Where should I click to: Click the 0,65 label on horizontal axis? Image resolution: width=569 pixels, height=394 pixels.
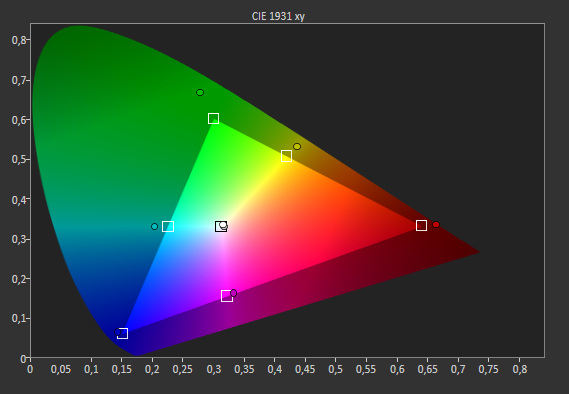click(x=427, y=369)
